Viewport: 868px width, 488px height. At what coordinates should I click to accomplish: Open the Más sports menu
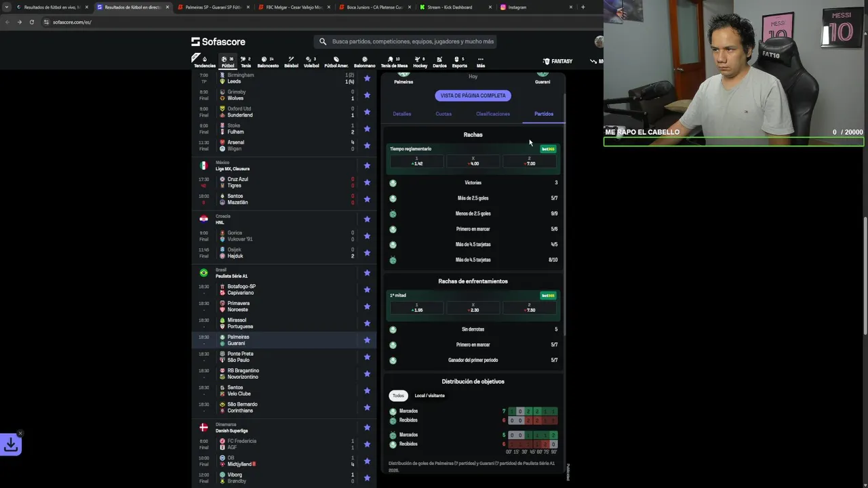click(x=481, y=62)
